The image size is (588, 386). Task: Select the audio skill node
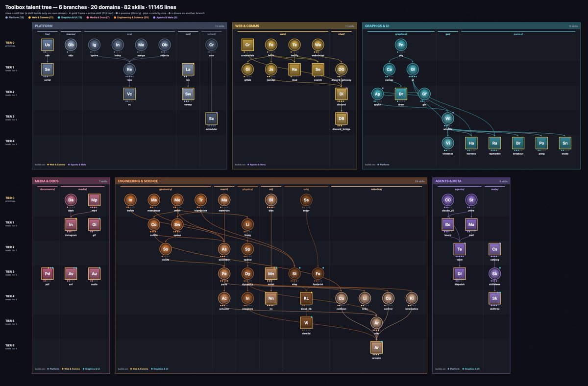point(95,273)
